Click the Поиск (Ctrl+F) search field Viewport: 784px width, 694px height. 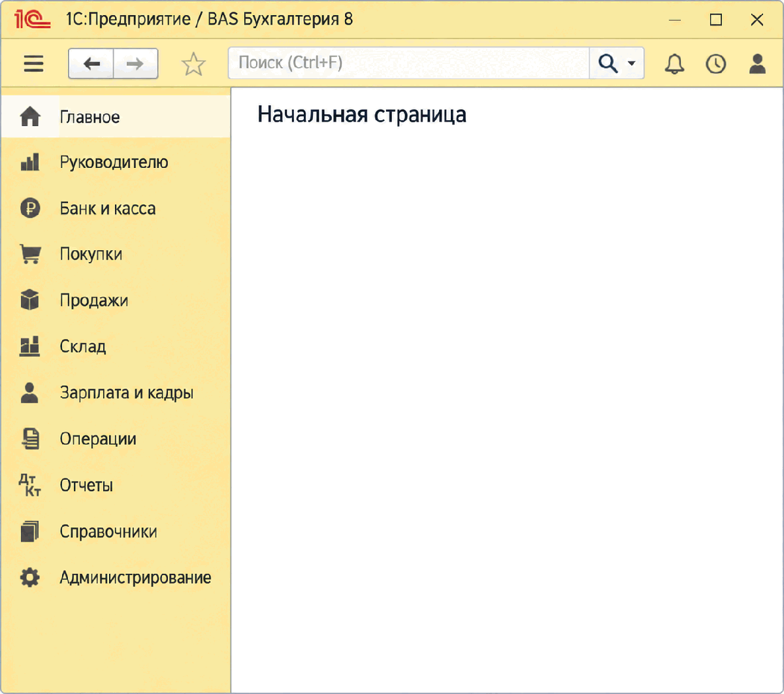[x=409, y=63]
